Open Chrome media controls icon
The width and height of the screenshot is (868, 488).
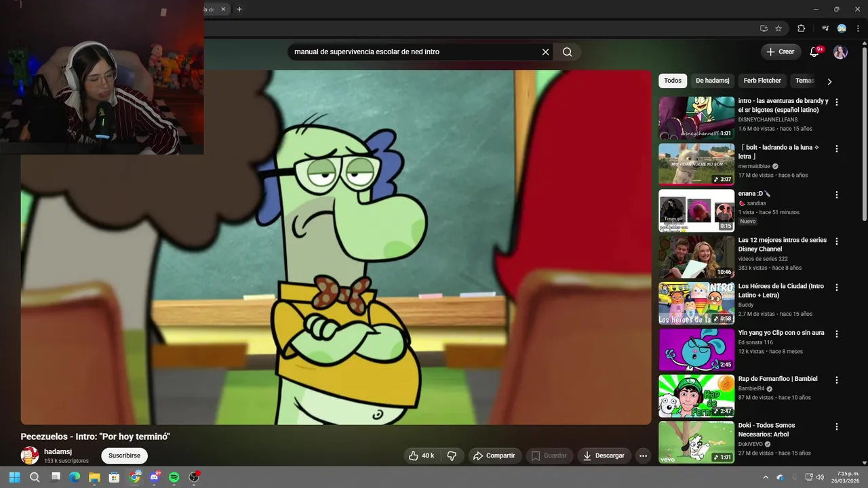coord(825,28)
